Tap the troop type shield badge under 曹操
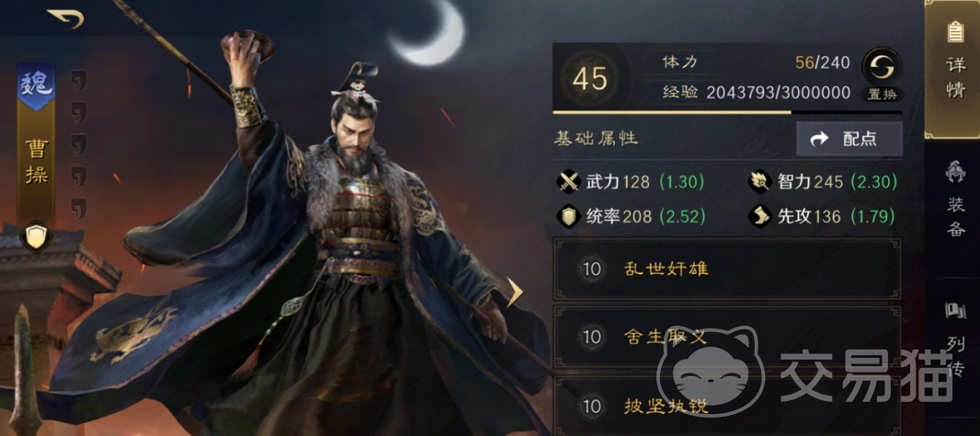The image size is (980, 436). pyautogui.click(x=36, y=236)
